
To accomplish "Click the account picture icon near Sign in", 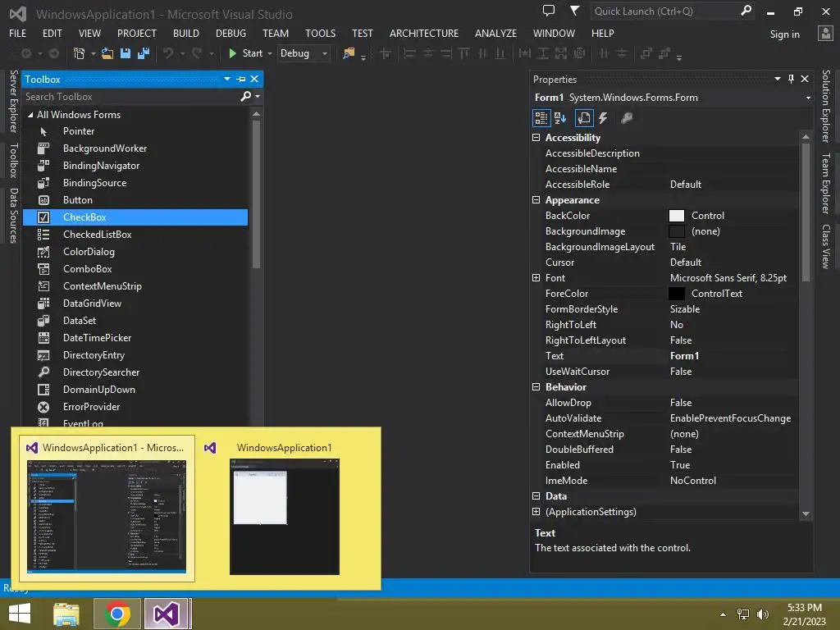I will [x=825, y=33].
